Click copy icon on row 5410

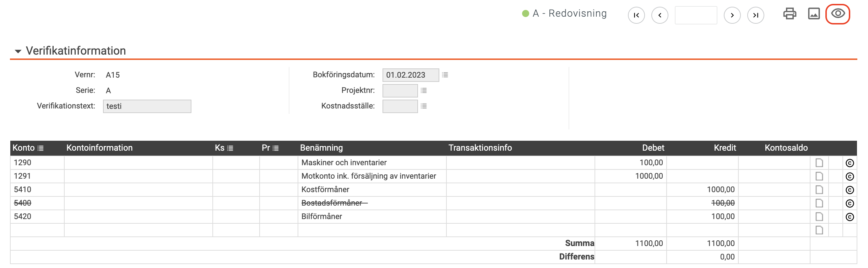click(x=850, y=190)
